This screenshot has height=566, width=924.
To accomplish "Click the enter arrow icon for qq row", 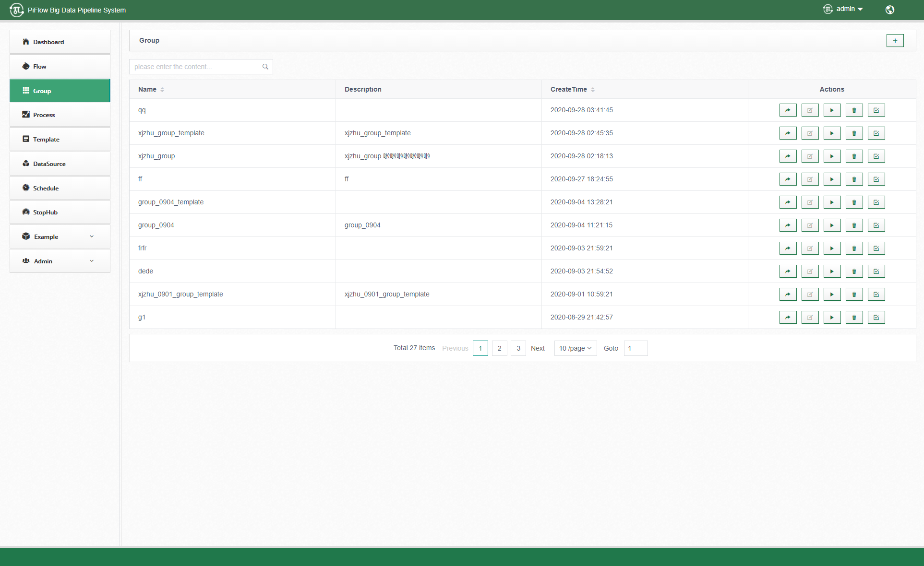I will 788,110.
